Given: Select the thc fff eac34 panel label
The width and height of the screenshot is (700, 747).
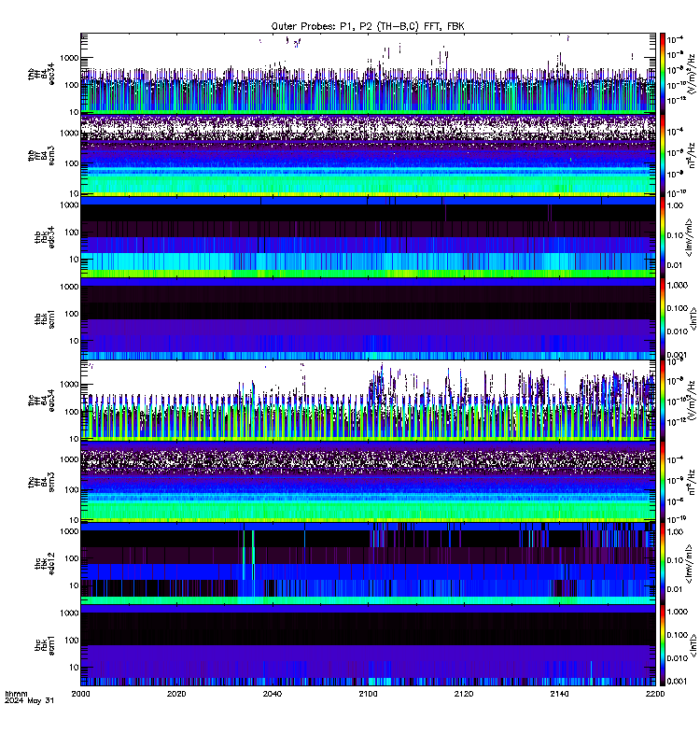Looking at the screenshot, I should coord(41,401).
